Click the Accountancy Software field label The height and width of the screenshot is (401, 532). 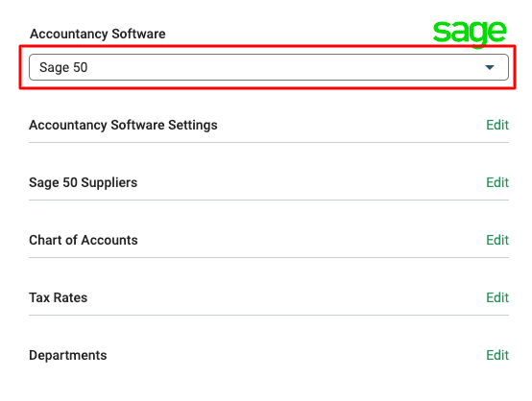98,34
